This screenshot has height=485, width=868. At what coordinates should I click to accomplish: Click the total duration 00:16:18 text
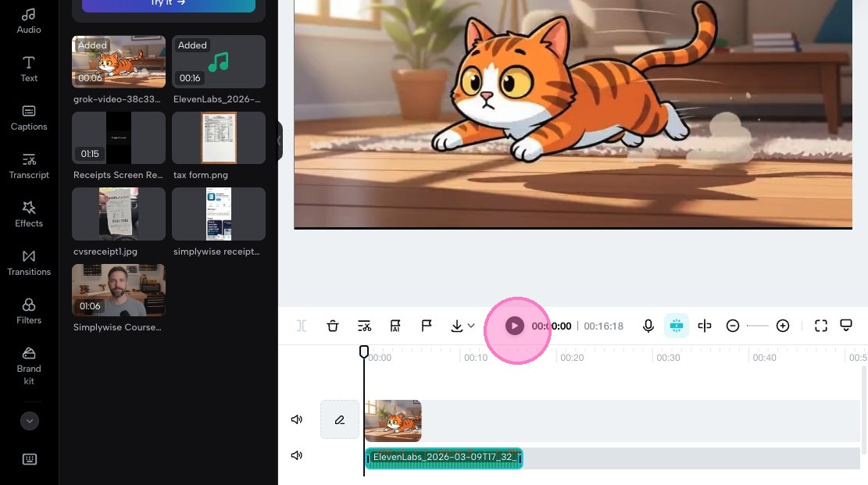[x=603, y=326]
